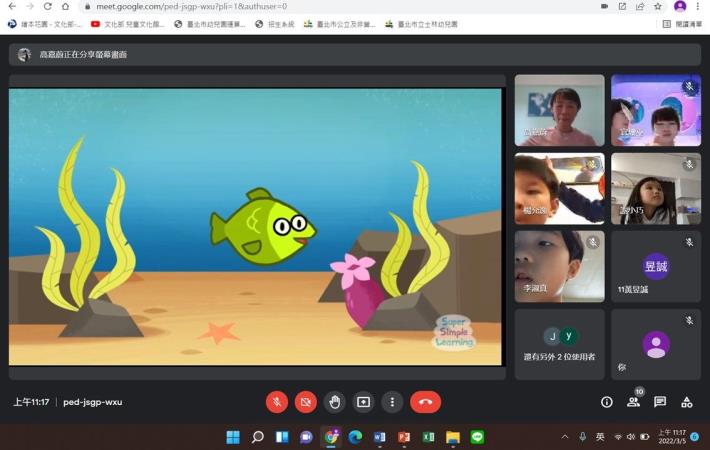The width and height of the screenshot is (710, 450).
Task: Open the three-dot more options menu
Action: pos(393,402)
